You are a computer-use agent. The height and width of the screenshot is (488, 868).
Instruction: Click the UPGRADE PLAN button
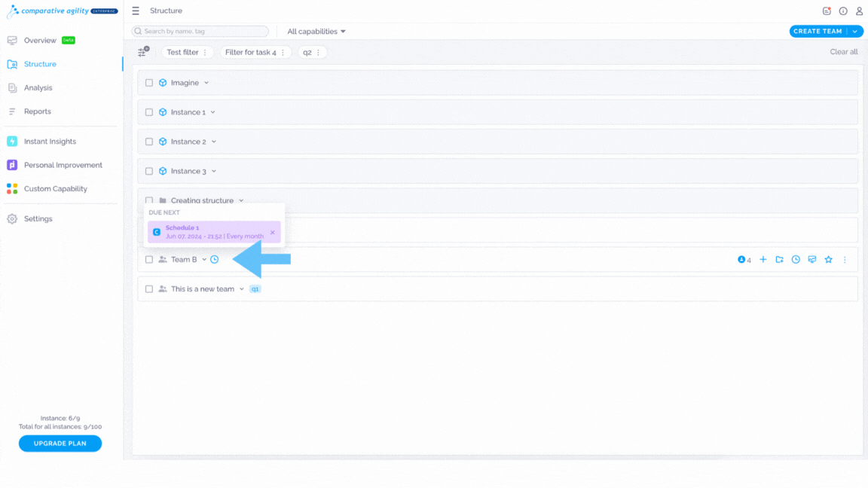pos(60,443)
